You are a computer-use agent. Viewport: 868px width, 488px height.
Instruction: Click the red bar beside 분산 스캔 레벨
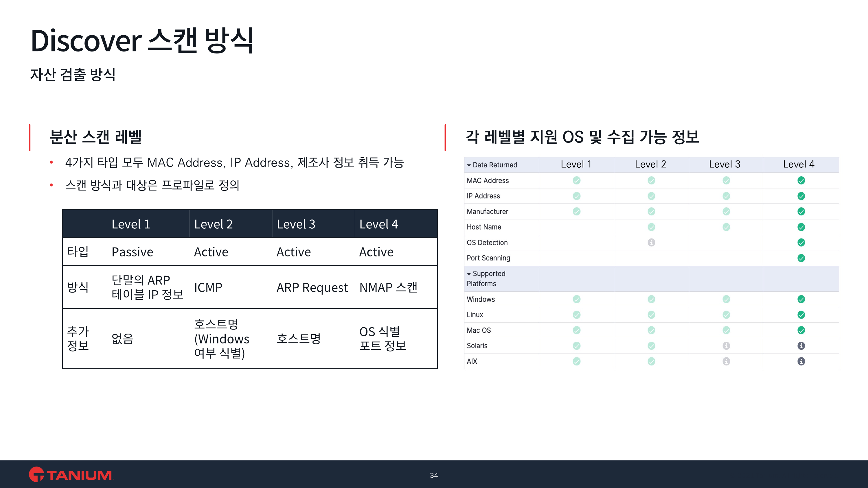point(30,137)
